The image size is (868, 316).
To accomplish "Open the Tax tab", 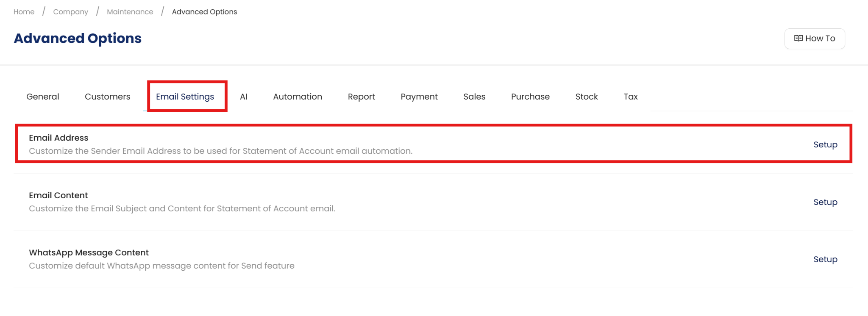I will pos(631,97).
